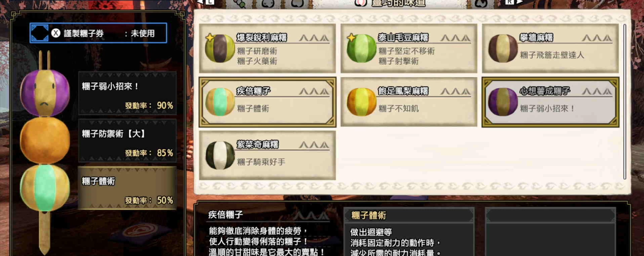Switch to next tab with R arrow
The image size is (644, 256).
(514, 2)
